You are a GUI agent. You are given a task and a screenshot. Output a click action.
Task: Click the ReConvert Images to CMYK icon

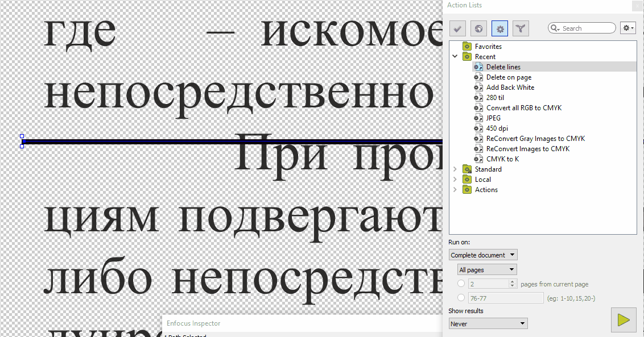point(478,149)
